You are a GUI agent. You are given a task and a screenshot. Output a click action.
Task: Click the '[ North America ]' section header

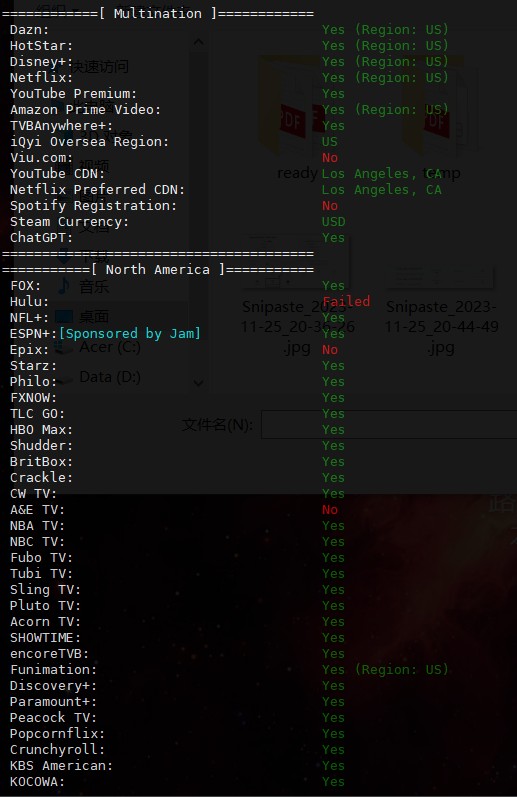tap(158, 269)
